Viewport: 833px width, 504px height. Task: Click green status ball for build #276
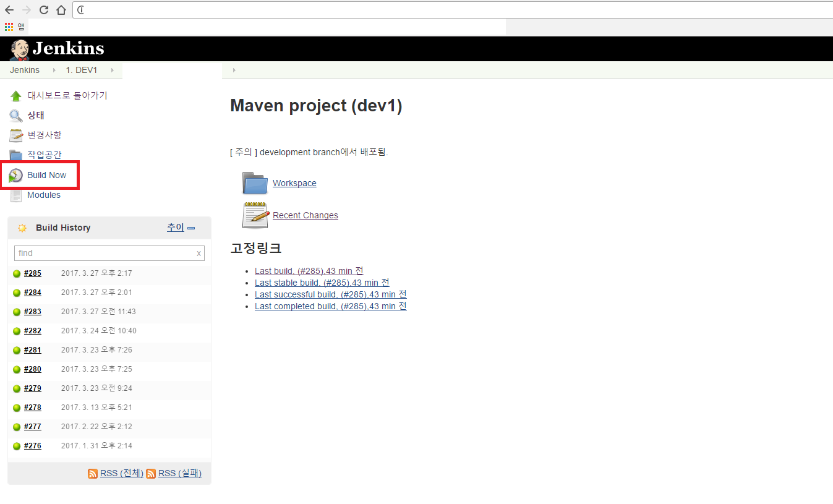(17, 446)
